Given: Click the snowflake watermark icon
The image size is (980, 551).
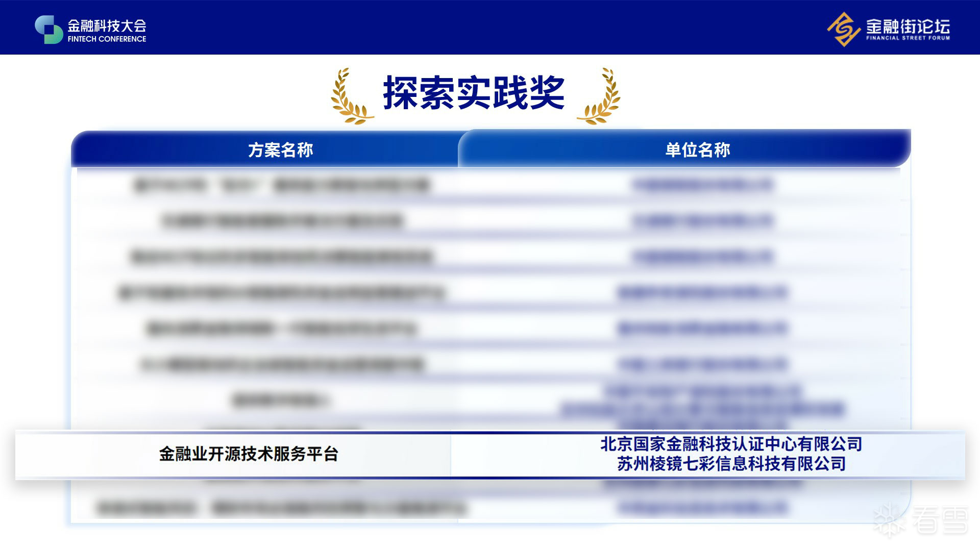Looking at the screenshot, I should 889,520.
